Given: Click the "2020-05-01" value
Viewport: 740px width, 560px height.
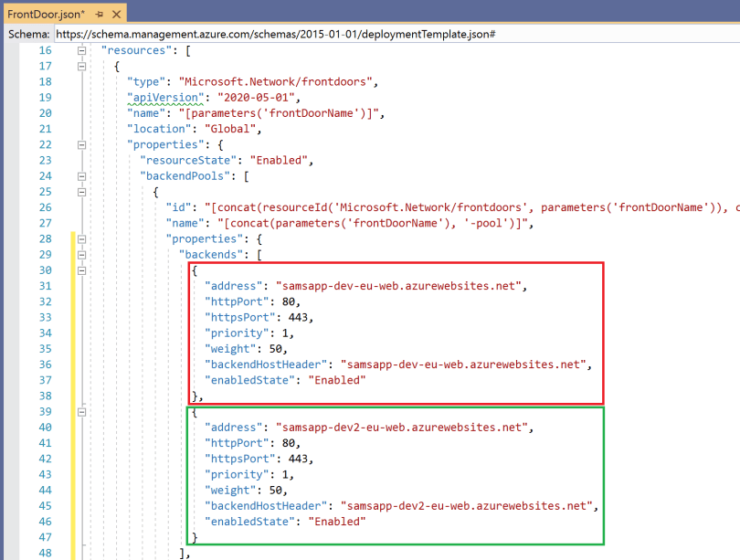Looking at the screenshot, I should tap(256, 98).
